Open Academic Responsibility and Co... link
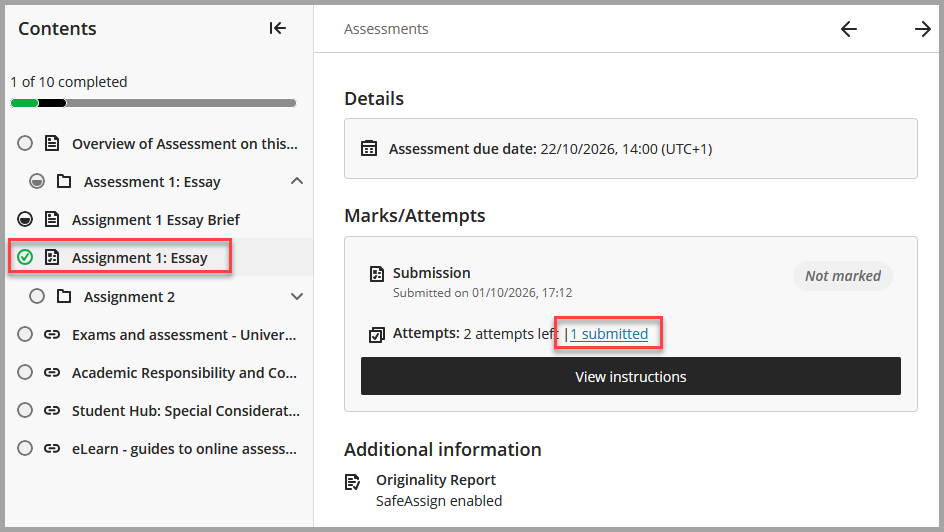Image resolution: width=944 pixels, height=532 pixels. tap(184, 373)
